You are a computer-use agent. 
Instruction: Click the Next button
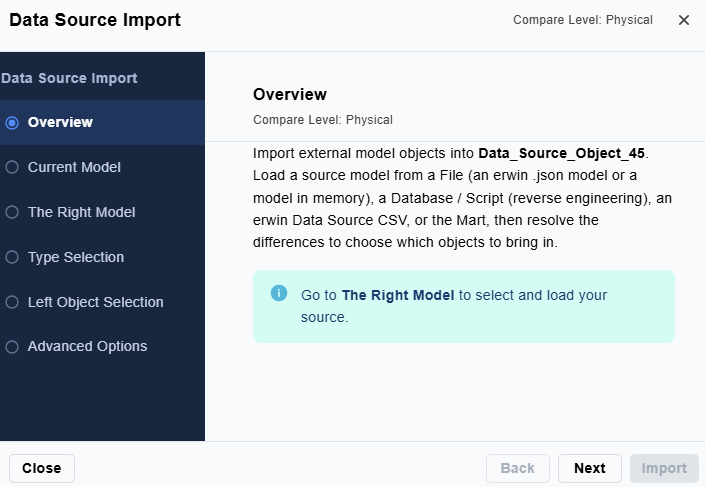pyautogui.click(x=589, y=468)
